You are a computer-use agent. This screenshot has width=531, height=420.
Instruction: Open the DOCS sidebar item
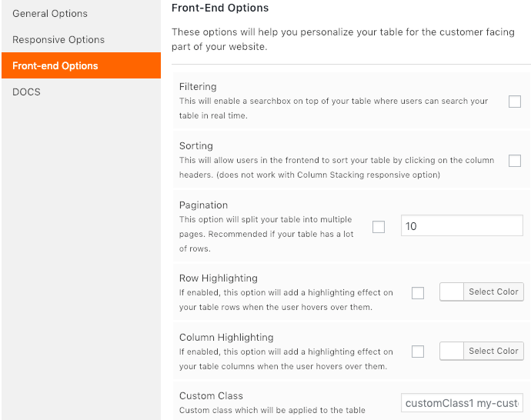click(x=26, y=92)
